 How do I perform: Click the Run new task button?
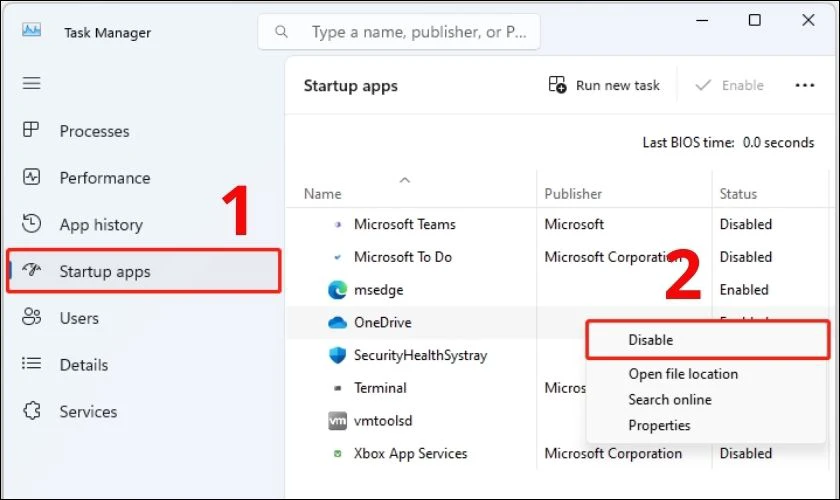point(604,85)
